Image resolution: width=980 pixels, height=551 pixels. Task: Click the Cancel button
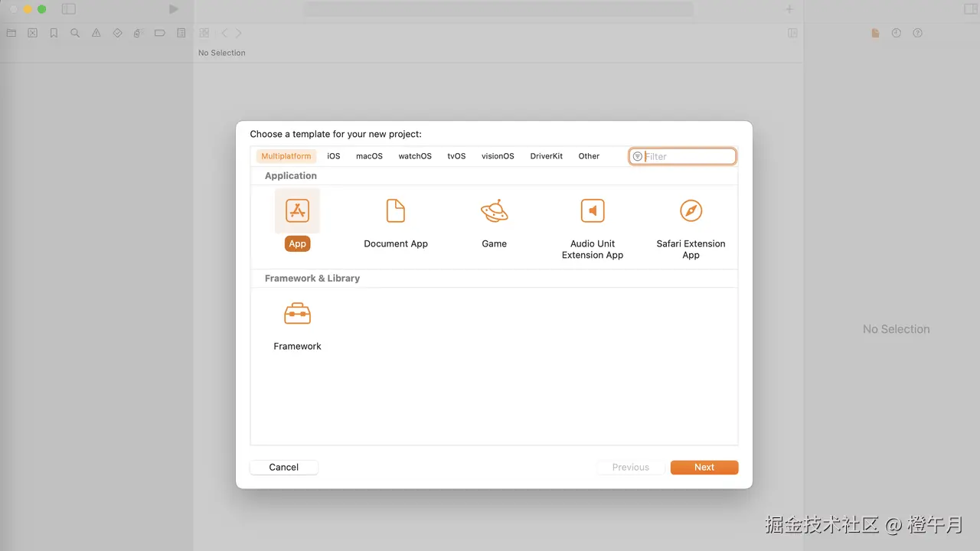(x=283, y=467)
